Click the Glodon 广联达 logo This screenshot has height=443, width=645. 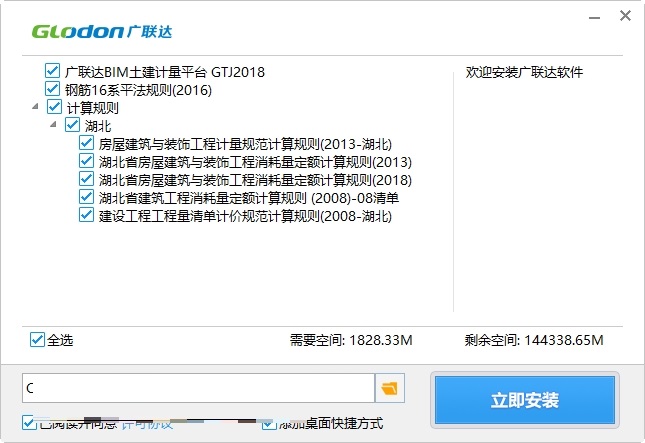point(102,31)
